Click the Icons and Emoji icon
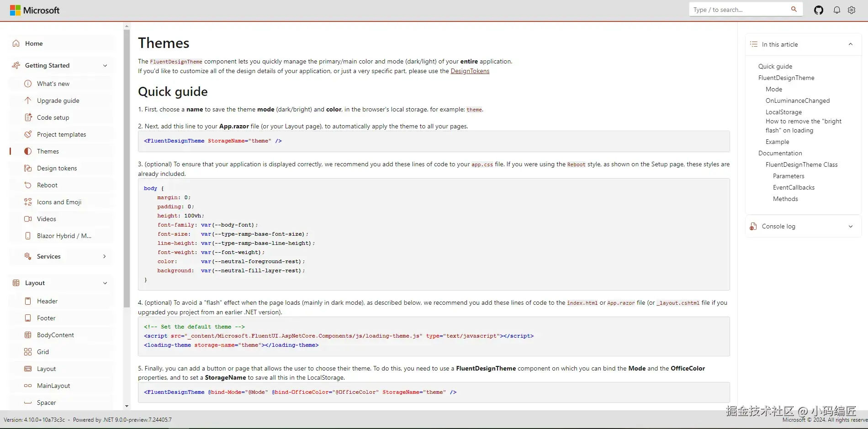This screenshot has width=868, height=429. [28, 202]
